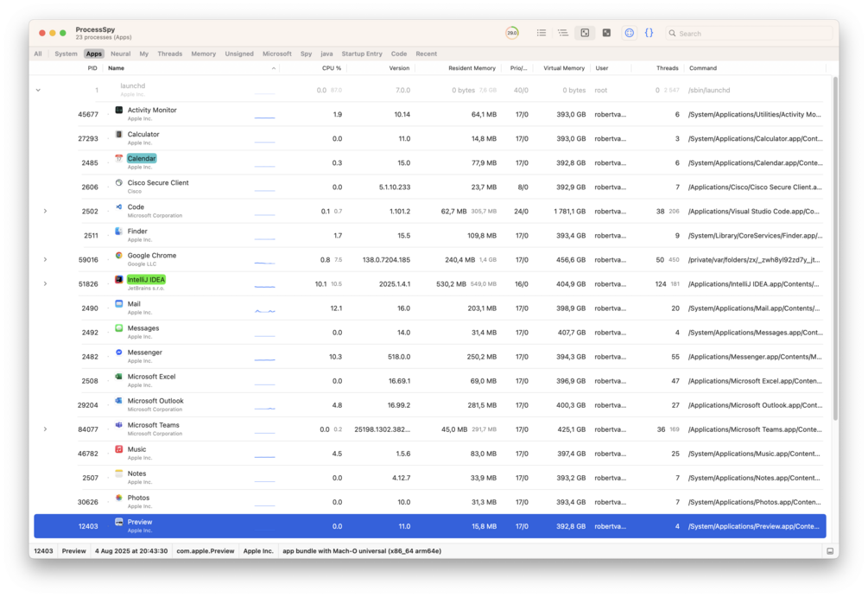The height and width of the screenshot is (597, 868).
Task: Click the Microsoft Excel icon
Action: click(x=118, y=377)
